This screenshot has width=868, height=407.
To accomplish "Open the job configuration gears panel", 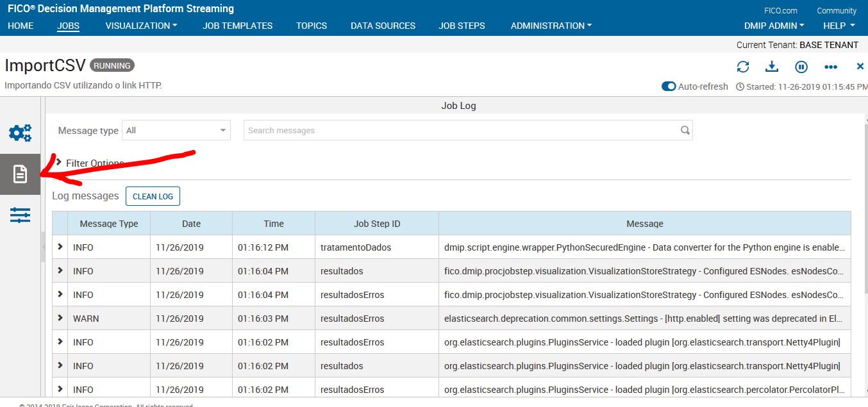I will pos(20,132).
